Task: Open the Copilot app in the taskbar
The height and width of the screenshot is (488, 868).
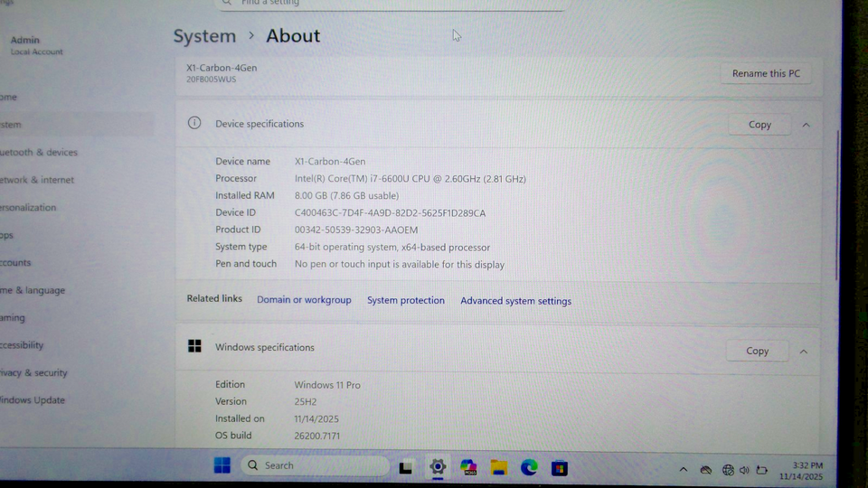Action: [x=468, y=467]
